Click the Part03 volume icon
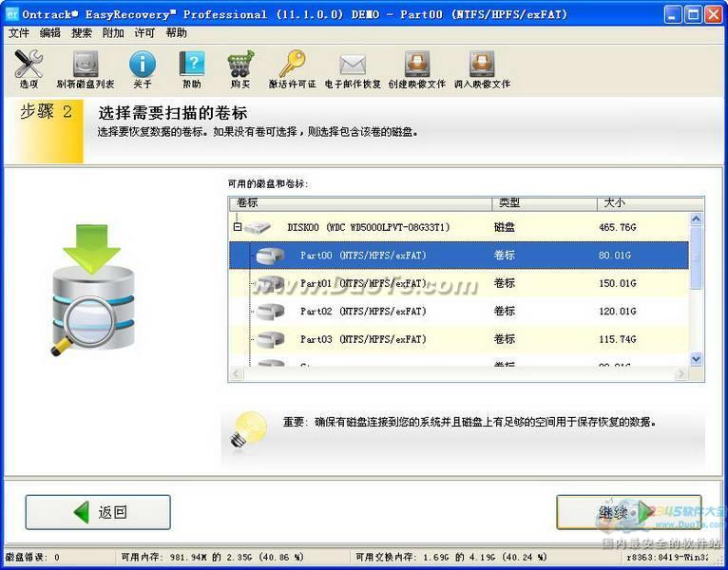Viewport: 728px width, 570px height. click(270, 339)
